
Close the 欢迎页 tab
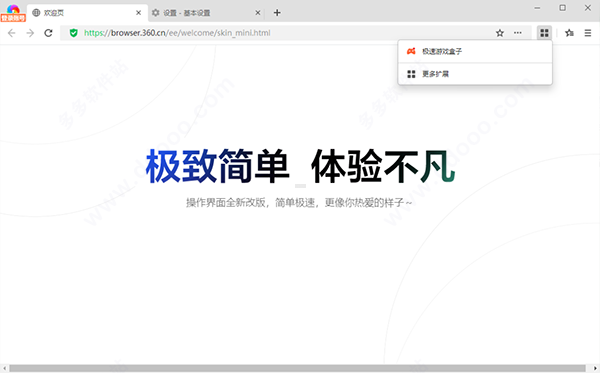(139, 13)
